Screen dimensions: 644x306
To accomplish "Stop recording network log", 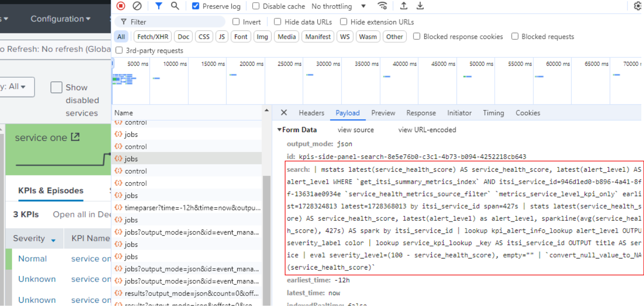I will (x=120, y=6).
